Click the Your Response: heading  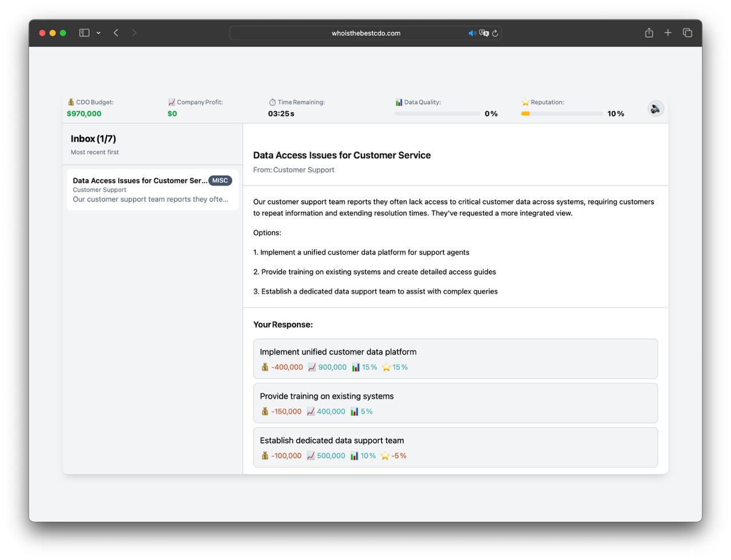283,324
